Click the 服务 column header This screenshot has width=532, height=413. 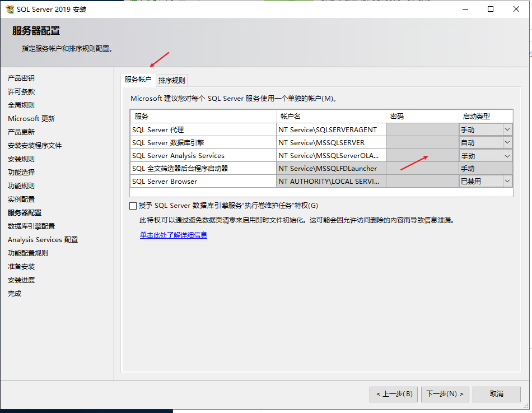(203, 117)
